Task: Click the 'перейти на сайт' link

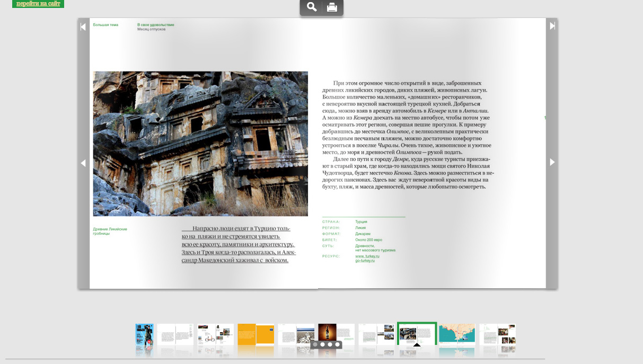Action: point(38,4)
